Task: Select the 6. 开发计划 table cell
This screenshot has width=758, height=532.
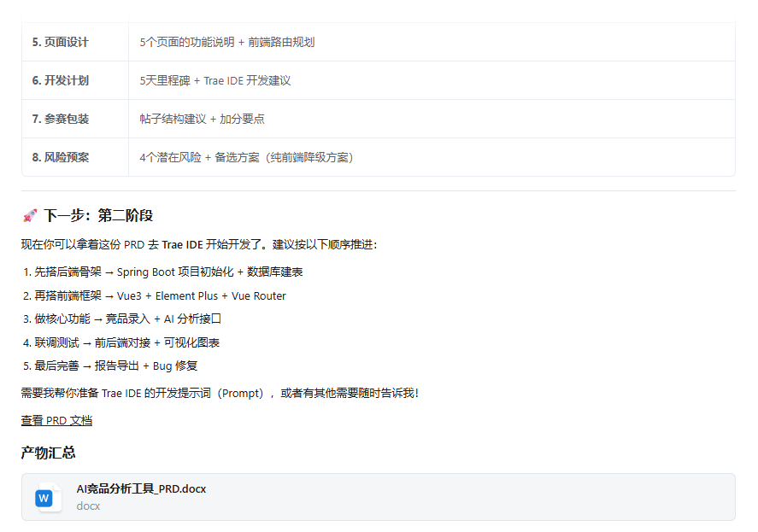Action: pyautogui.click(x=61, y=80)
